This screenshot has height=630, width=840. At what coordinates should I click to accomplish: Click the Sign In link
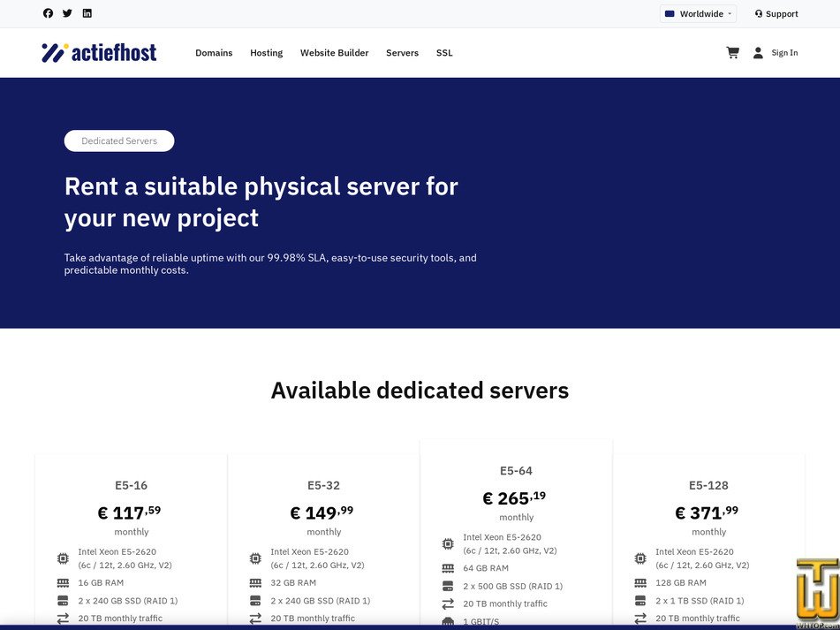click(x=784, y=52)
